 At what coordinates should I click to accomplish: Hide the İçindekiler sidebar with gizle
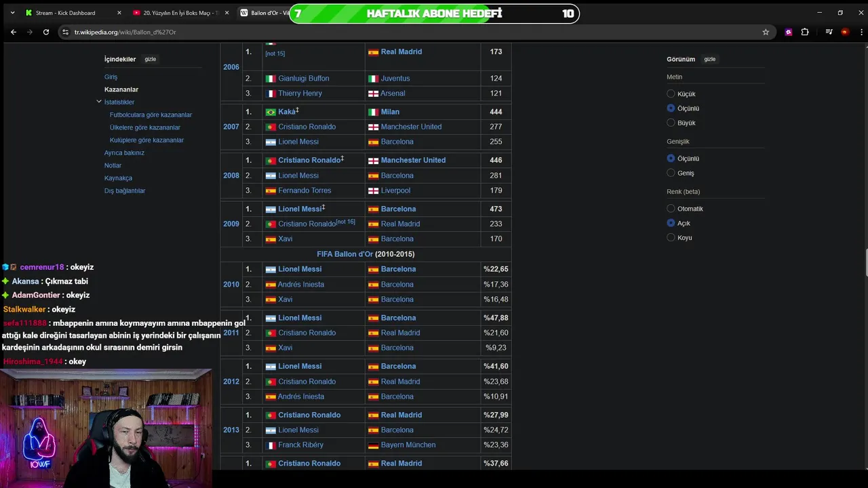(150, 59)
